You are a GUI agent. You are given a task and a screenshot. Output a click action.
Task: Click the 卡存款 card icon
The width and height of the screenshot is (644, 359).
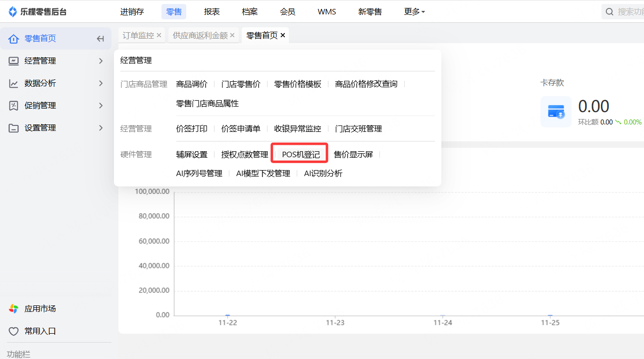point(556,112)
